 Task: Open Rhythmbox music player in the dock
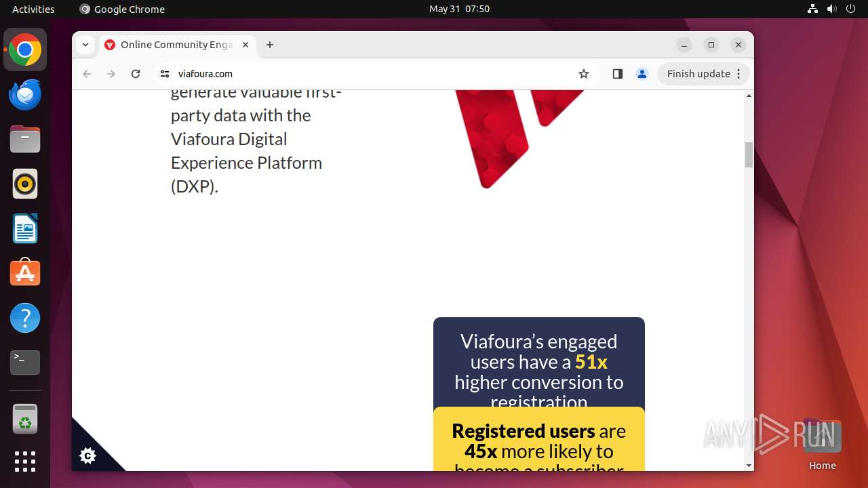coord(25,184)
